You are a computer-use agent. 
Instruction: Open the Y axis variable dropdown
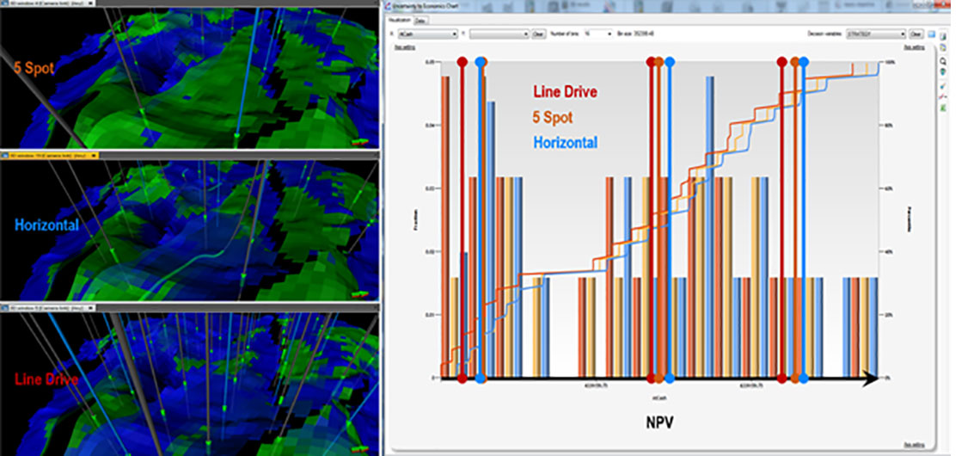[499, 34]
